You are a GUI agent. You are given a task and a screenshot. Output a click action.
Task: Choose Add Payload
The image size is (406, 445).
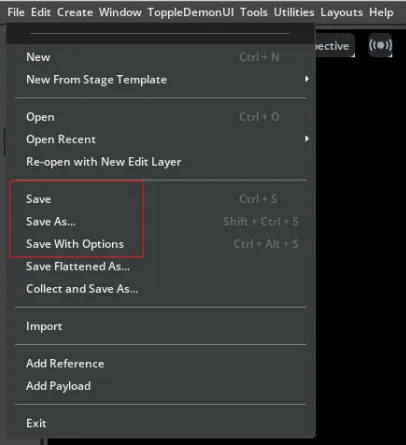point(160,386)
